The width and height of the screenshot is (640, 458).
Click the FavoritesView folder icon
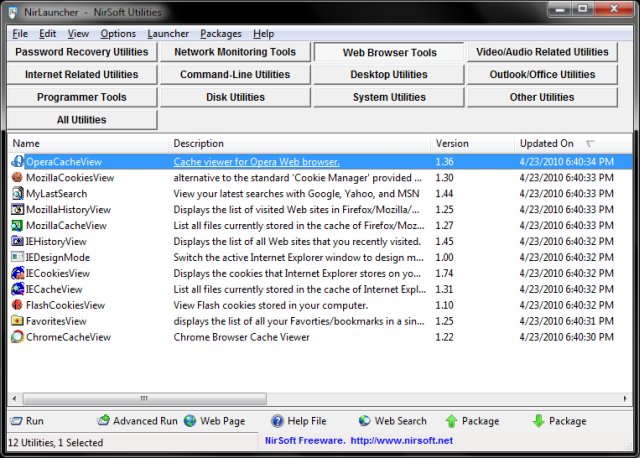point(17,321)
